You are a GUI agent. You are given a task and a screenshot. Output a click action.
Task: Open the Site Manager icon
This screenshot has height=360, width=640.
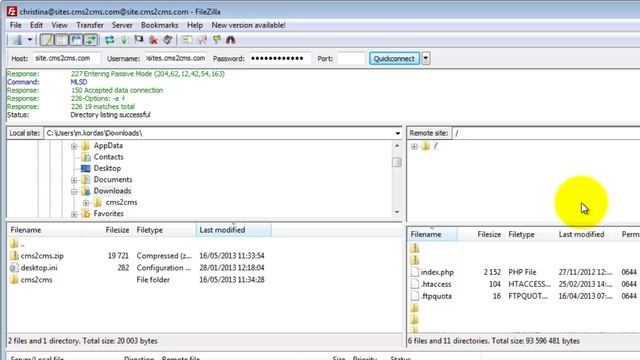17,40
